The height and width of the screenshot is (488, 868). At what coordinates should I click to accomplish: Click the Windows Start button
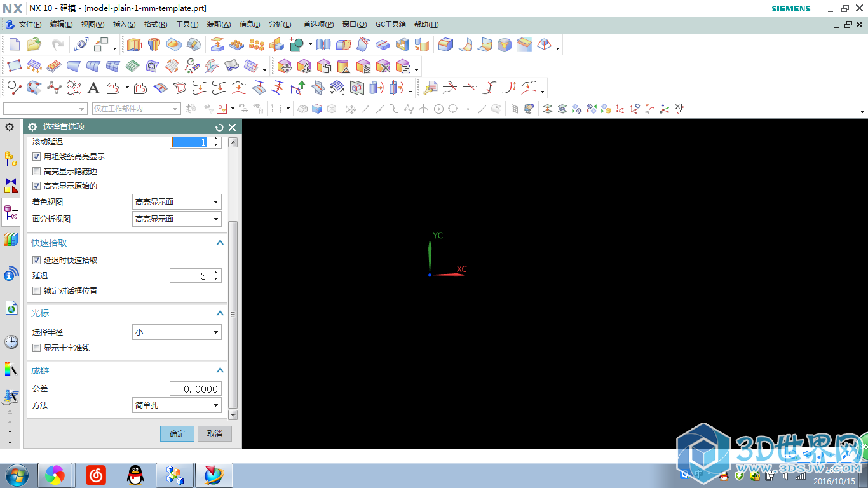tap(17, 475)
